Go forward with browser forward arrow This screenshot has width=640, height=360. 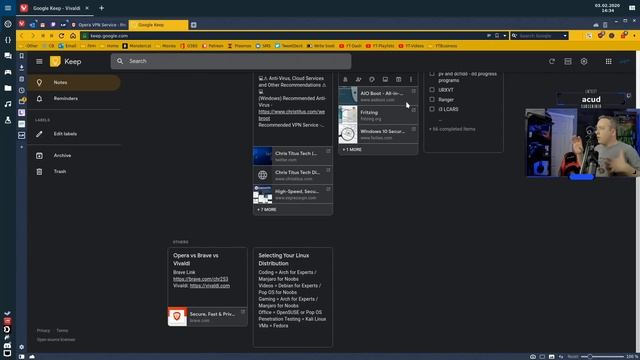point(33,36)
